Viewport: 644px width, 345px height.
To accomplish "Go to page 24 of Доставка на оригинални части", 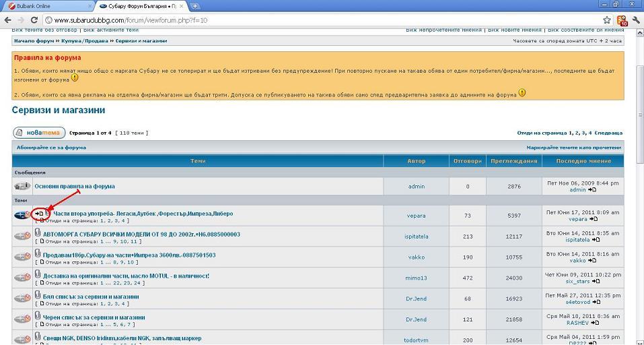I will point(137,283).
